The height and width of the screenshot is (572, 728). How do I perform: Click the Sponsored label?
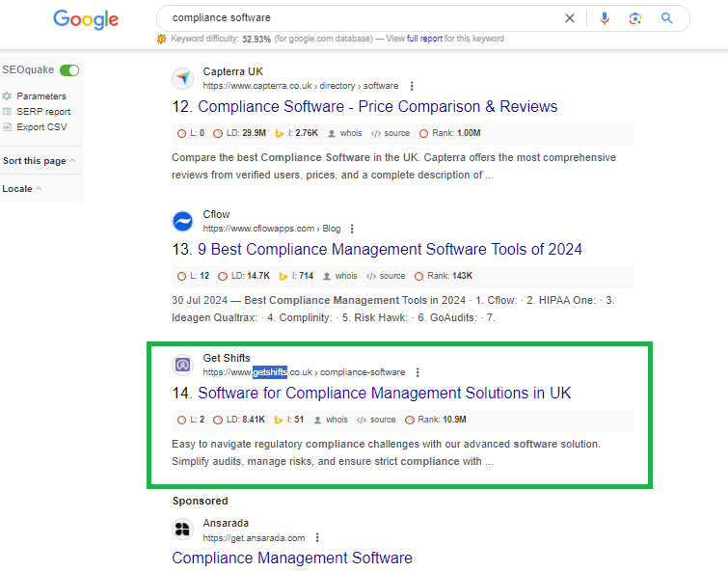tap(201, 501)
